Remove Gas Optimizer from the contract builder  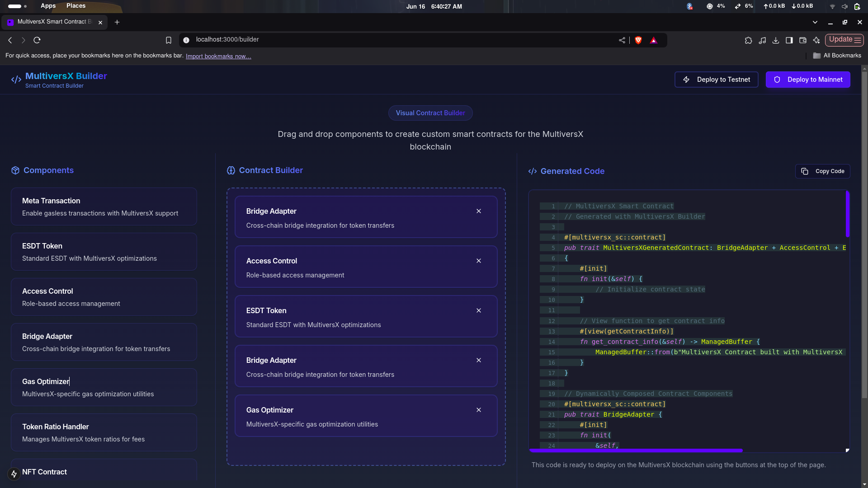(479, 410)
